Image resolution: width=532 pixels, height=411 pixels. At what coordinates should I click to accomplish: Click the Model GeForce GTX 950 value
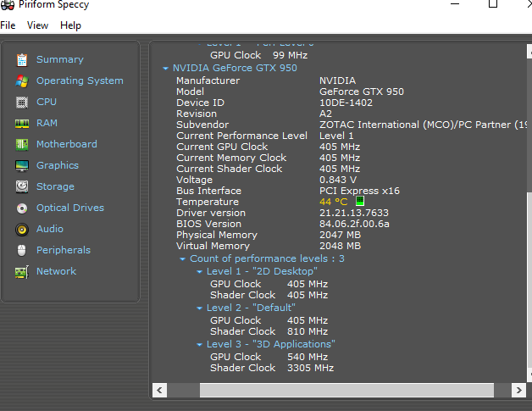click(362, 92)
